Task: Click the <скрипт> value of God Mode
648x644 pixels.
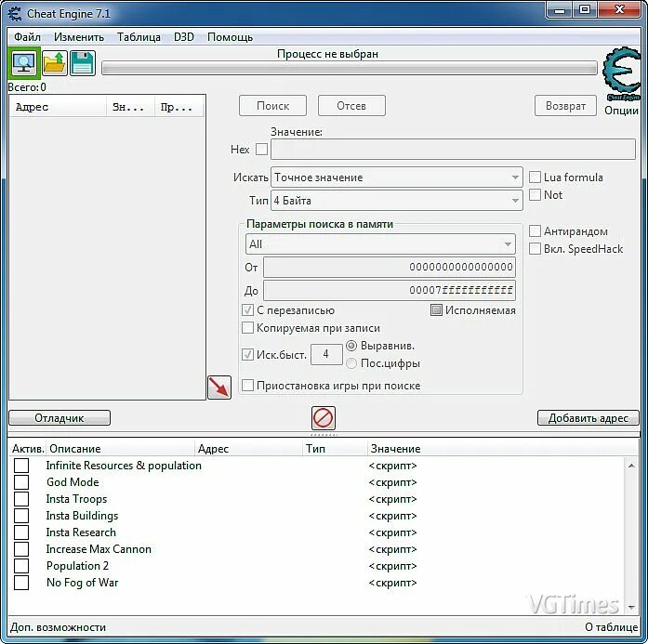Action: (x=392, y=482)
